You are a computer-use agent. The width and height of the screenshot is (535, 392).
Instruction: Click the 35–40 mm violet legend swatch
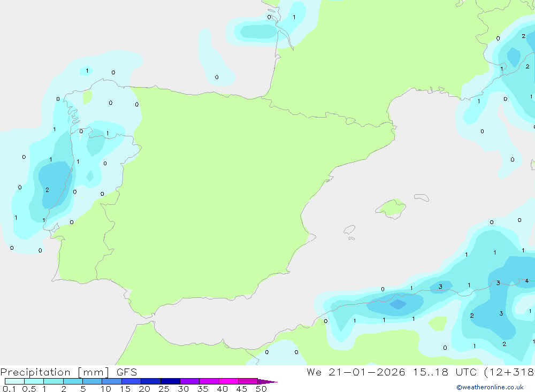coord(209,381)
